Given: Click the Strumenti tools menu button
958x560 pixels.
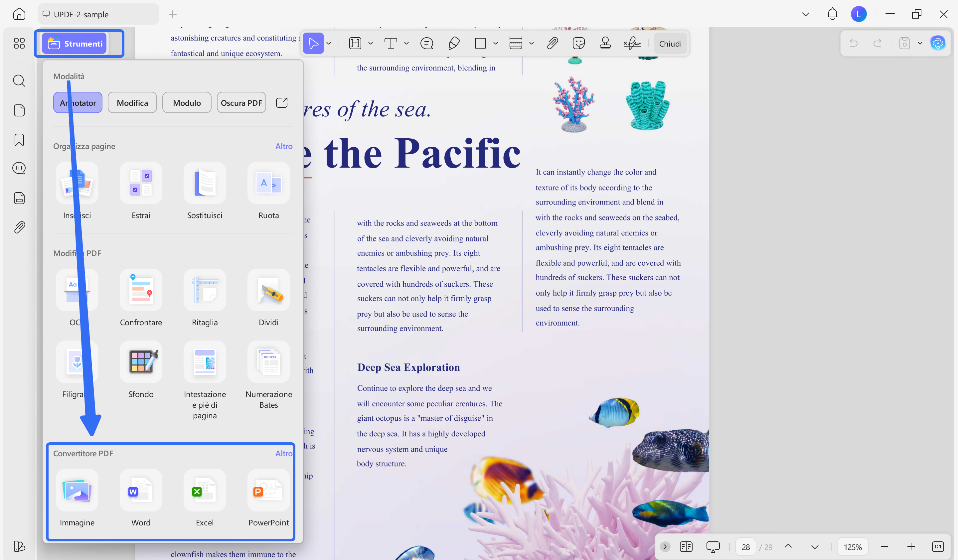Looking at the screenshot, I should pyautogui.click(x=75, y=43).
